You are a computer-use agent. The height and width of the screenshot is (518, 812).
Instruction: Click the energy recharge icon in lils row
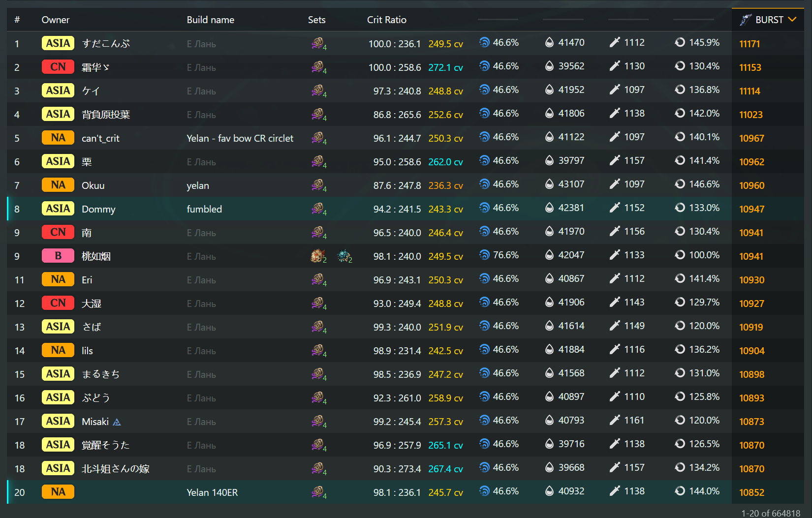tap(680, 350)
